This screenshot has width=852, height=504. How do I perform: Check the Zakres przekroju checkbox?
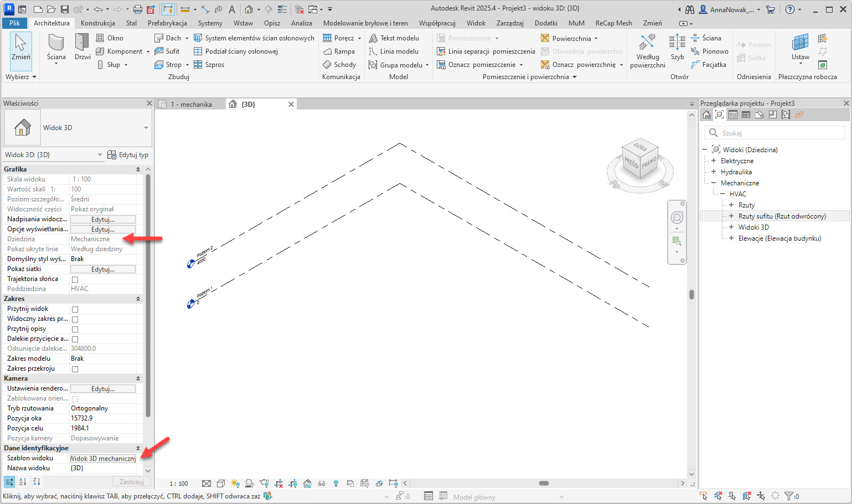tap(75, 369)
